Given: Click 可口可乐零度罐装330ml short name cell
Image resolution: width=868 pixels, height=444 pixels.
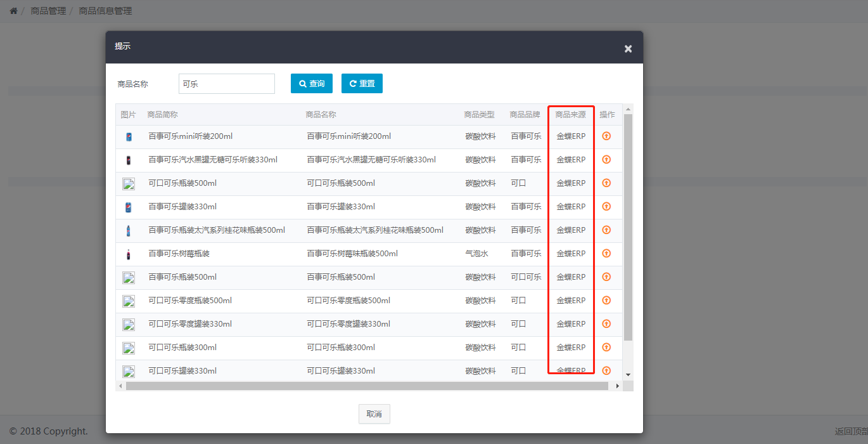Looking at the screenshot, I should (x=190, y=324).
